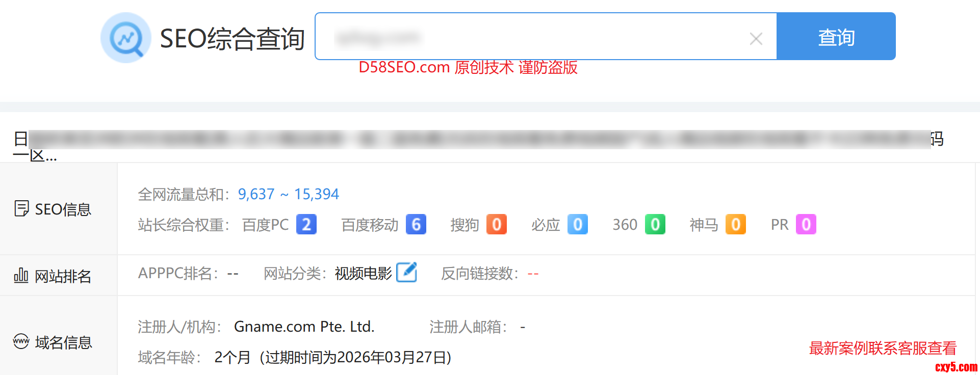Click the 百度PC weight badge showing 2
The height and width of the screenshot is (375, 980).
tap(306, 225)
